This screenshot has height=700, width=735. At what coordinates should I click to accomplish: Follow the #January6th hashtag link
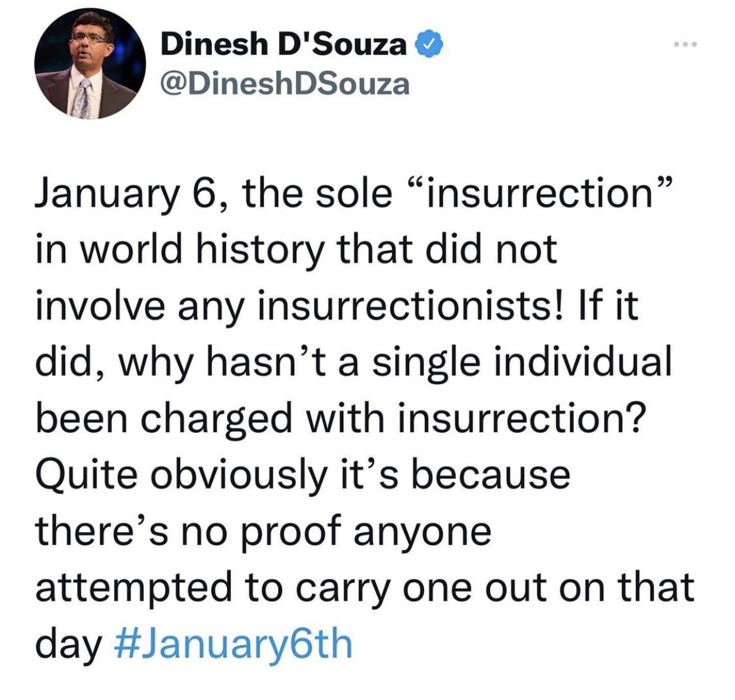click(233, 645)
